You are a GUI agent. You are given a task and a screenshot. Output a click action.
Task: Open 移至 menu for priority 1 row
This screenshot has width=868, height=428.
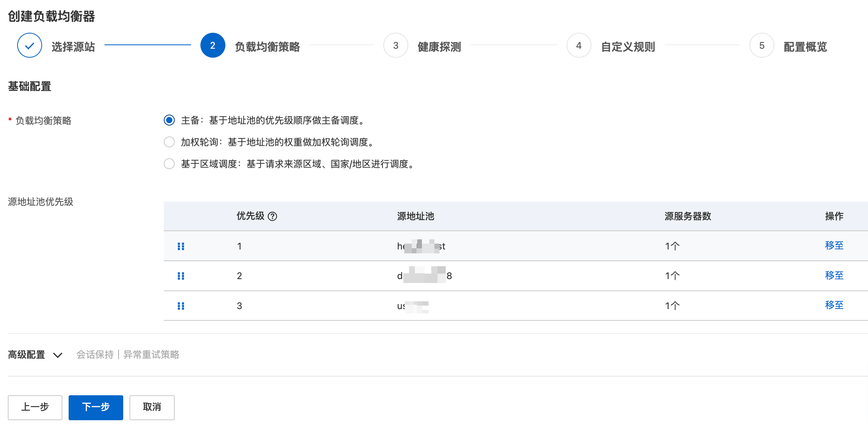[834, 246]
